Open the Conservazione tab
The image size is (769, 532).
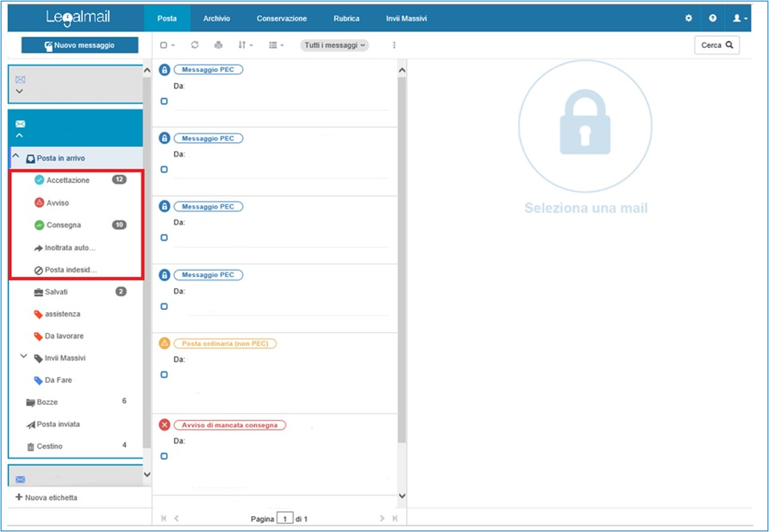point(281,18)
